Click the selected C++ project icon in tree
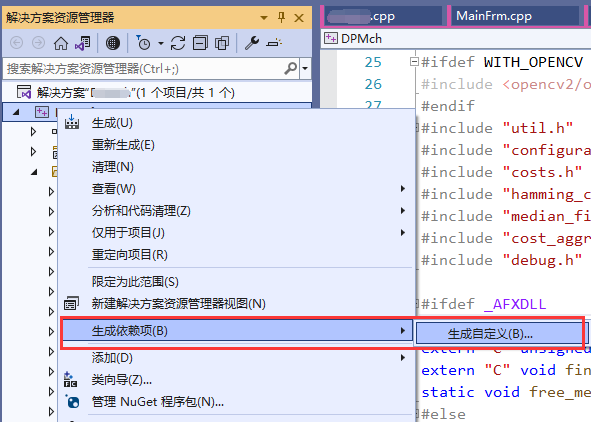Screen dimensions: 591x422 [42, 112]
